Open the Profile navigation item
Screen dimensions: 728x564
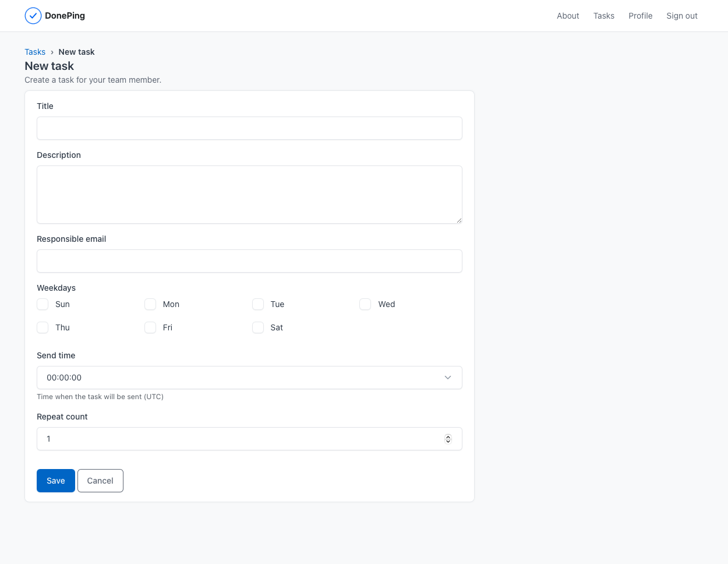click(640, 16)
